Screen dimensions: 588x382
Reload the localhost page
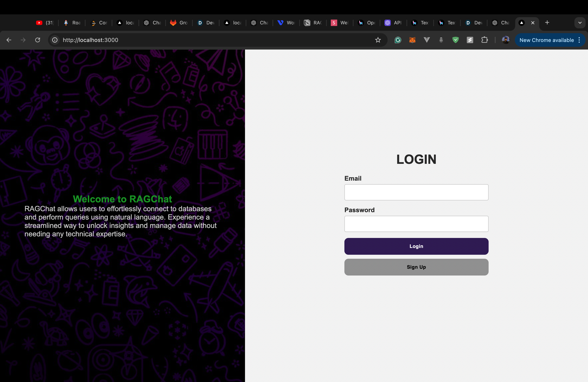click(x=38, y=40)
